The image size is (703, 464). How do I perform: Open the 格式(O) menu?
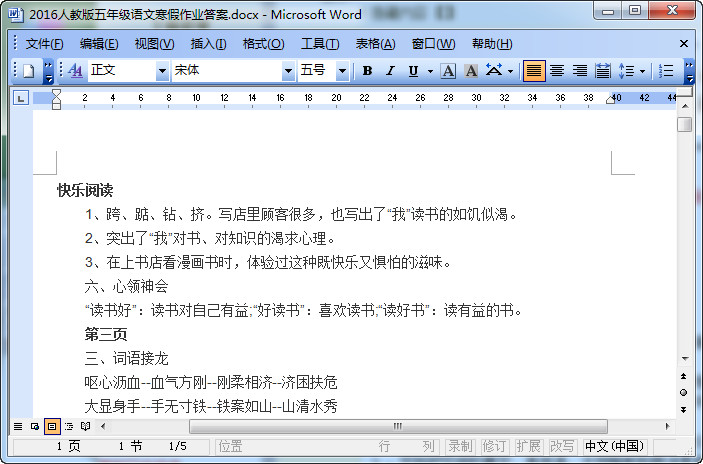[x=263, y=44]
